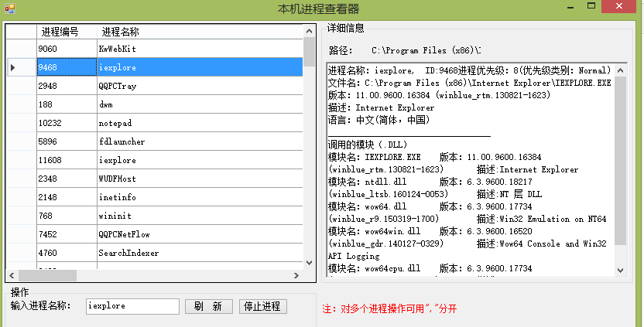Click the 描述: Internet Explorer line
Screen dimensions: 644x327
(x=381, y=107)
